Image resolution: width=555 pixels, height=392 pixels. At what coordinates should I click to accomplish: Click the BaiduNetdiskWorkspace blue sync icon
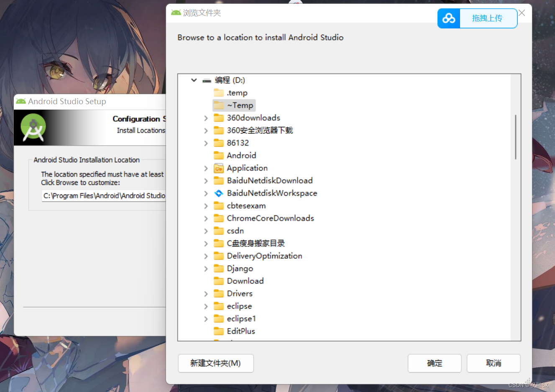pos(219,193)
